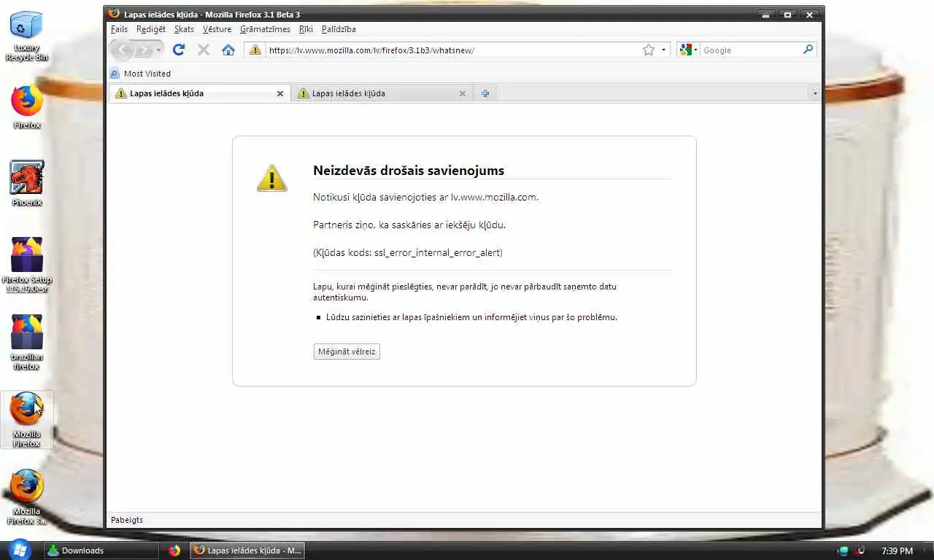The height and width of the screenshot is (560, 934).
Task: Open the Rīki menu
Action: [x=306, y=29]
